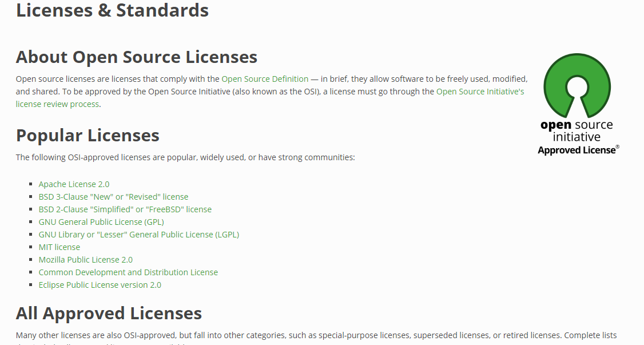This screenshot has width=644, height=345.
Task: Click the green OSI keyhole logo
Action: 577,85
